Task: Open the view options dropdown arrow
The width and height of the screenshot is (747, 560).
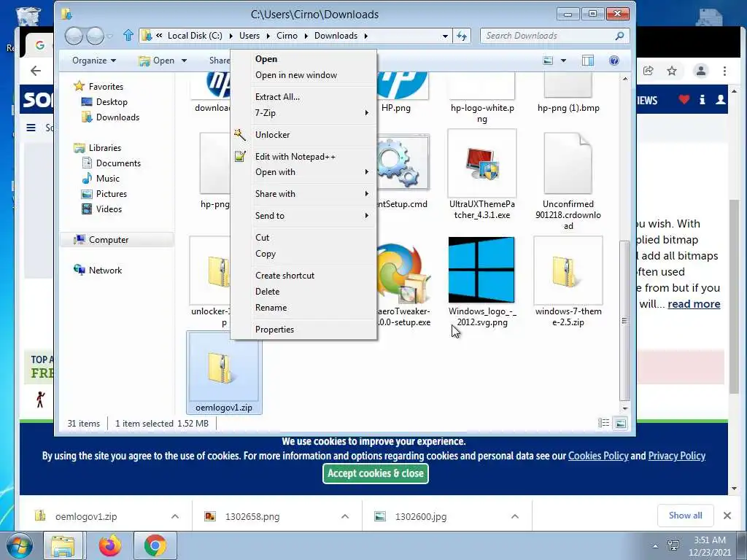Action: [x=564, y=61]
